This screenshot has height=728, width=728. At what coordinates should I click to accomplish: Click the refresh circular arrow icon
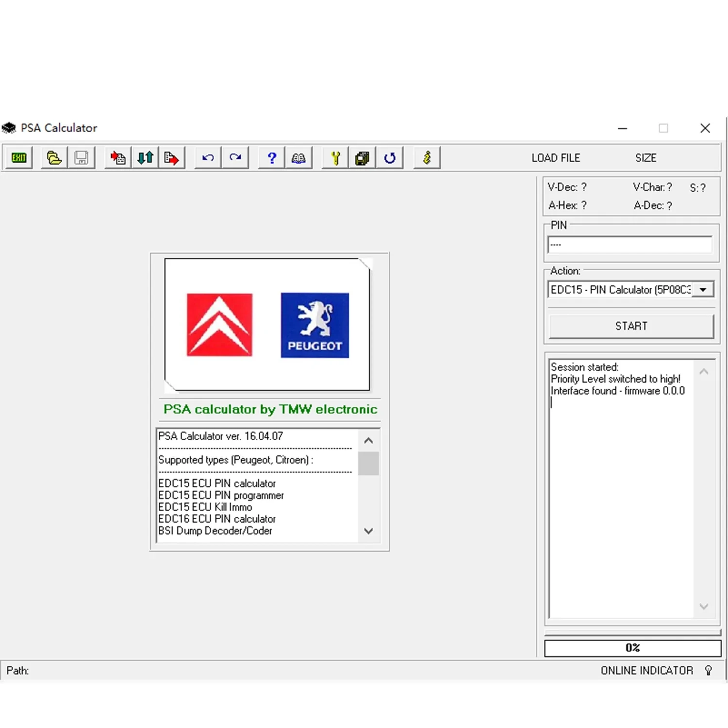click(x=390, y=157)
